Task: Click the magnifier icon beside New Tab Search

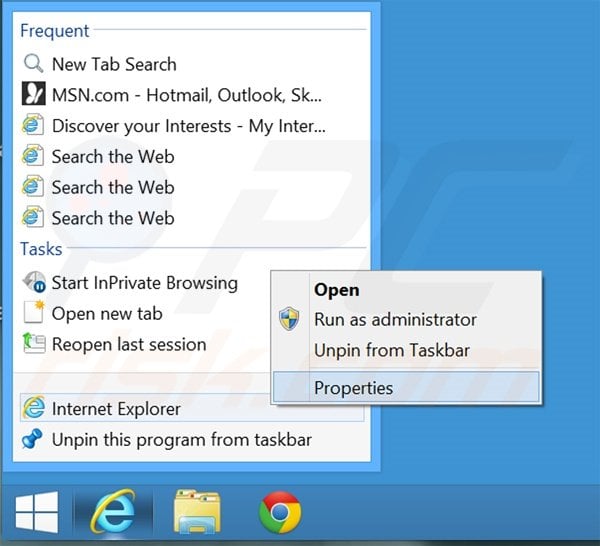Action: point(33,63)
